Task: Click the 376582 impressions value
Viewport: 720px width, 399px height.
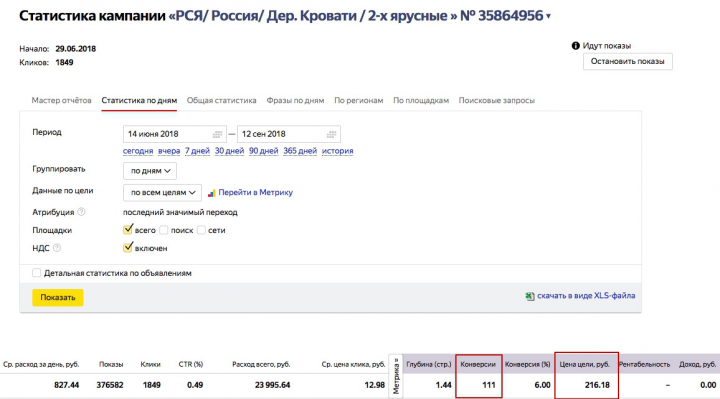Action: [x=110, y=385]
